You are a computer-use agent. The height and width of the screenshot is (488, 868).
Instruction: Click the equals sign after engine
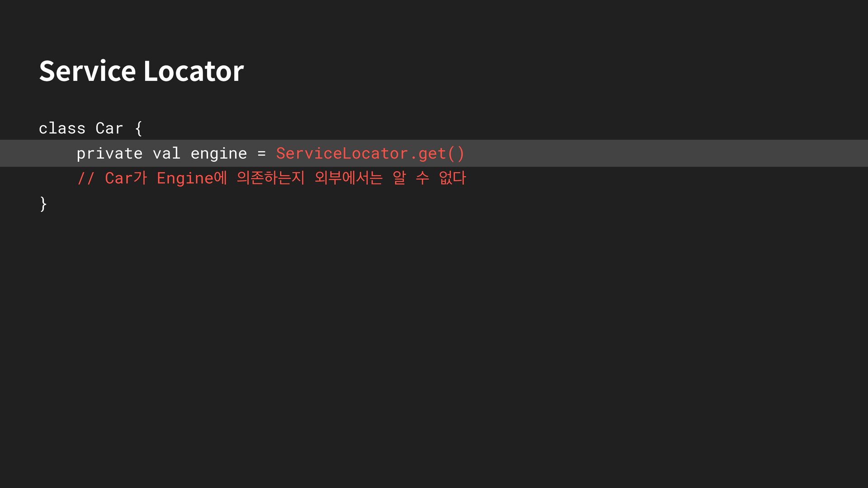(261, 154)
